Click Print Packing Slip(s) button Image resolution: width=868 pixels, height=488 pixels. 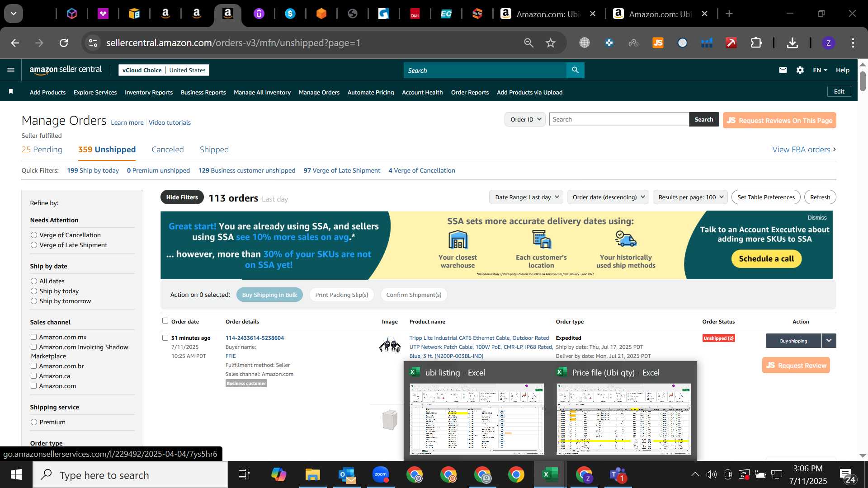pos(342,295)
